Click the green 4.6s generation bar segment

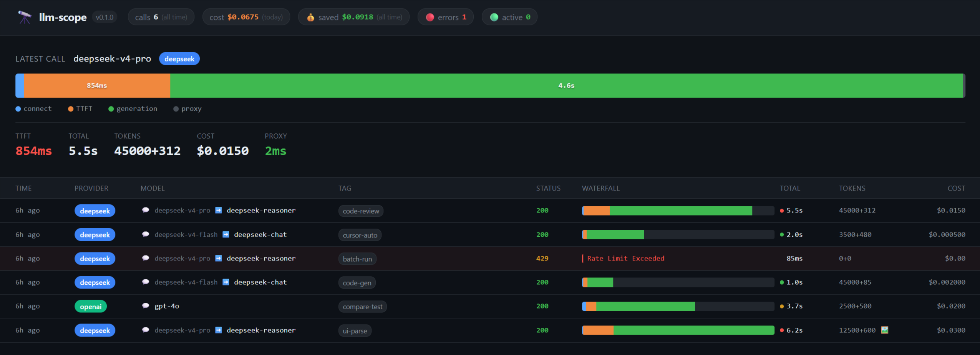click(x=566, y=86)
